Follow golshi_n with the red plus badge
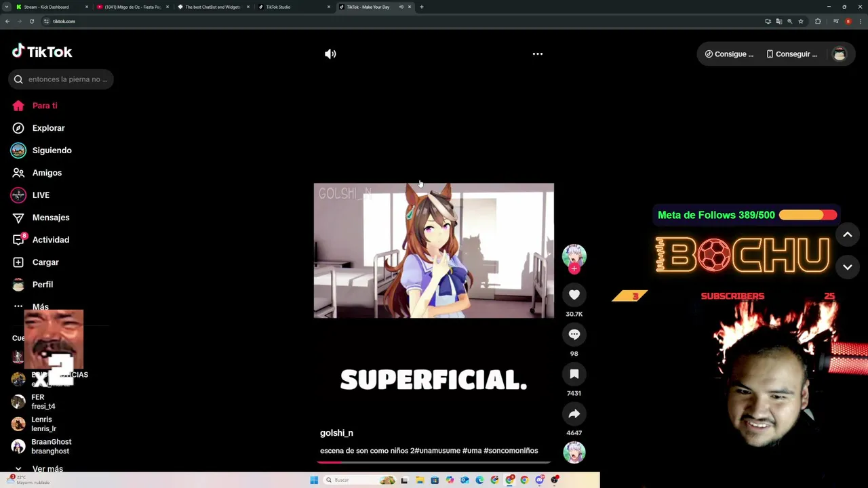 574,268
